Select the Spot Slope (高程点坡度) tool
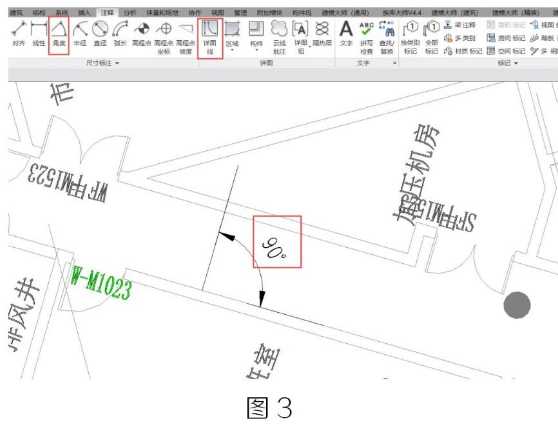Screen dimensions: 558x429 [185, 37]
